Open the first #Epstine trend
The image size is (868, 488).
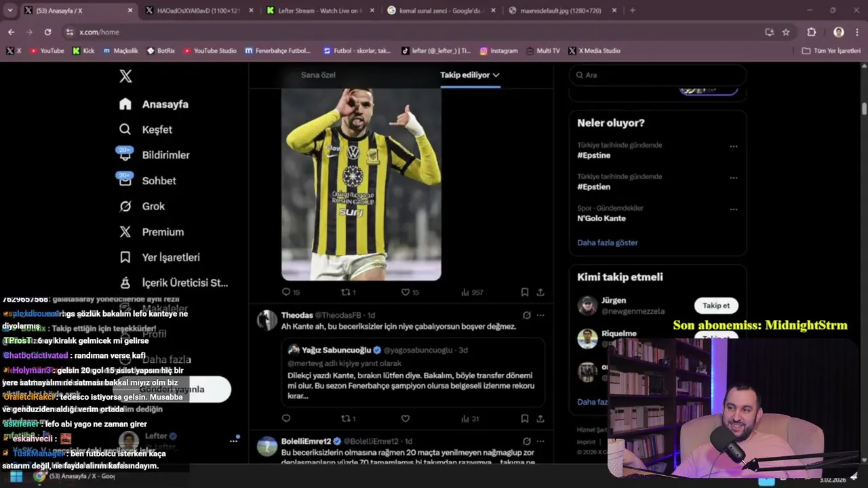tap(594, 155)
